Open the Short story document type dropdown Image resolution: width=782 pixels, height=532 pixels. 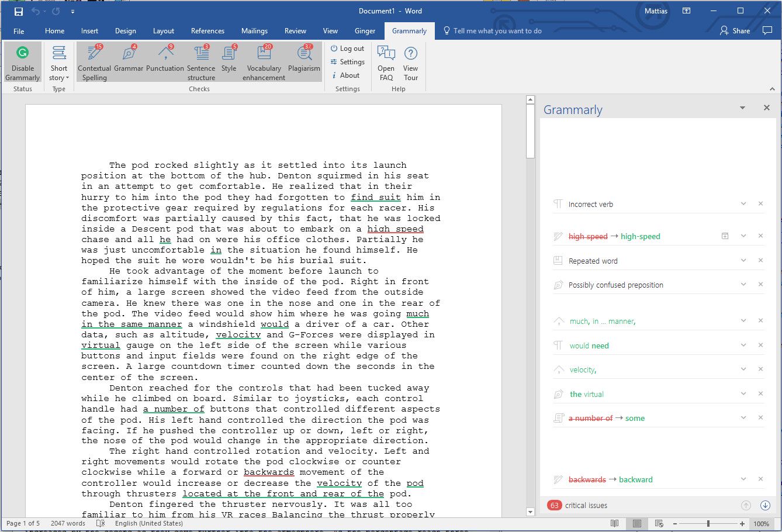click(59, 63)
